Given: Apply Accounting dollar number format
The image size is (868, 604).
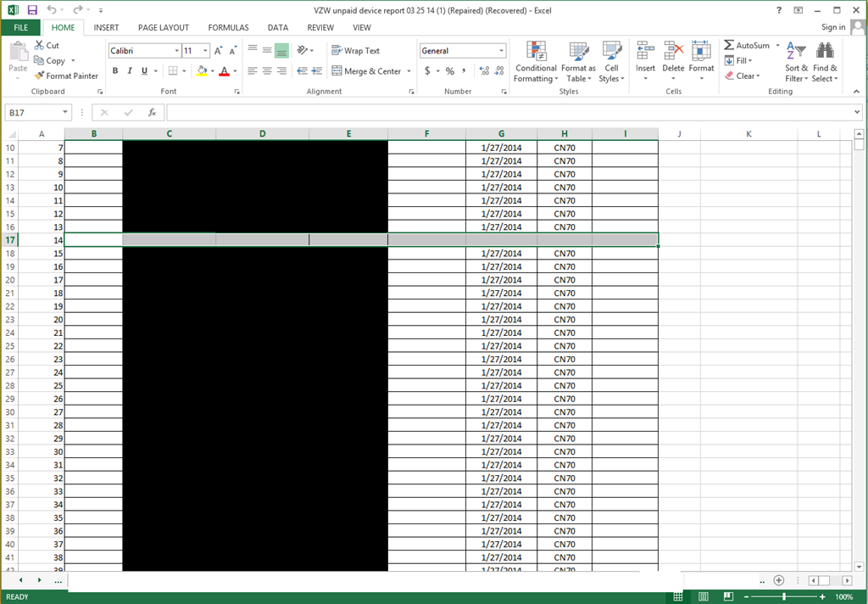Looking at the screenshot, I should pos(427,71).
